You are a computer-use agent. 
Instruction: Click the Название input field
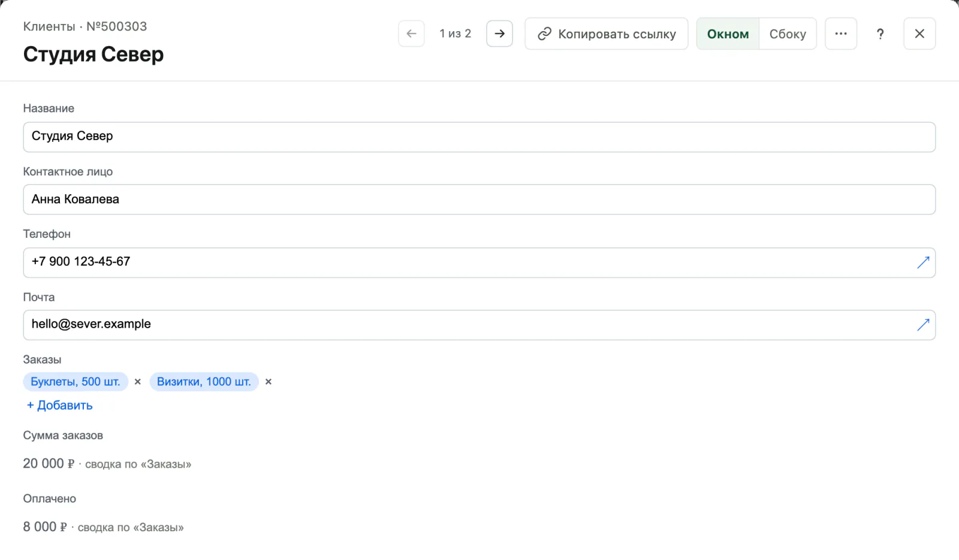click(x=479, y=137)
